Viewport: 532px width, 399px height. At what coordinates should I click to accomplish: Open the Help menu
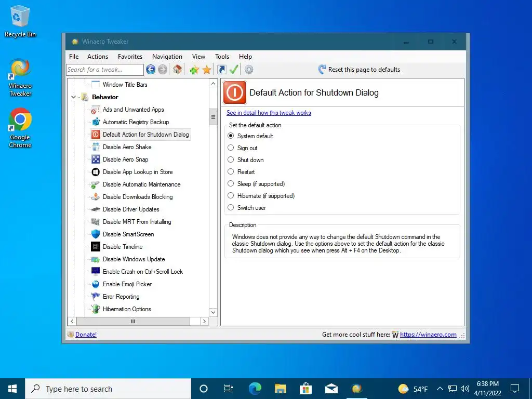245,57
